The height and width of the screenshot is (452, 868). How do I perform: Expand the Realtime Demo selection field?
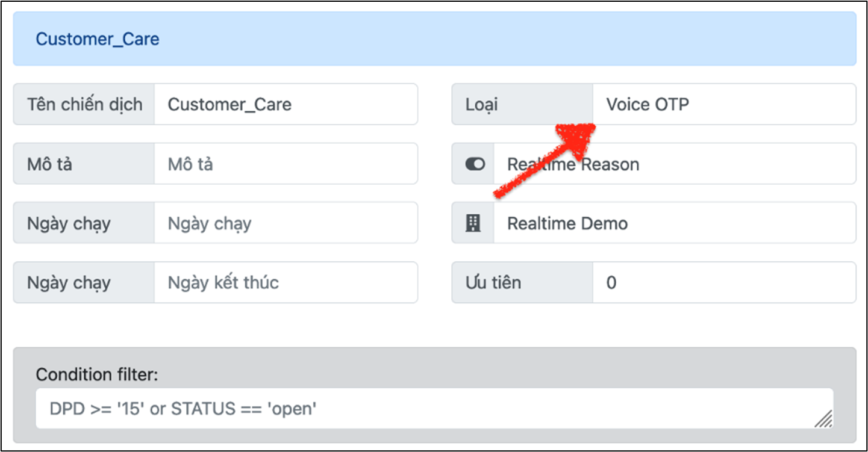point(673,223)
